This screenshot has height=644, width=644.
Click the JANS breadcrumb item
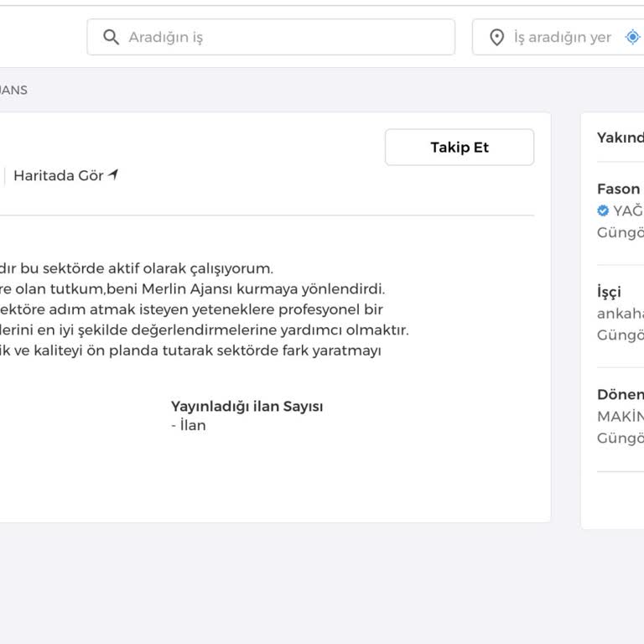(13, 90)
